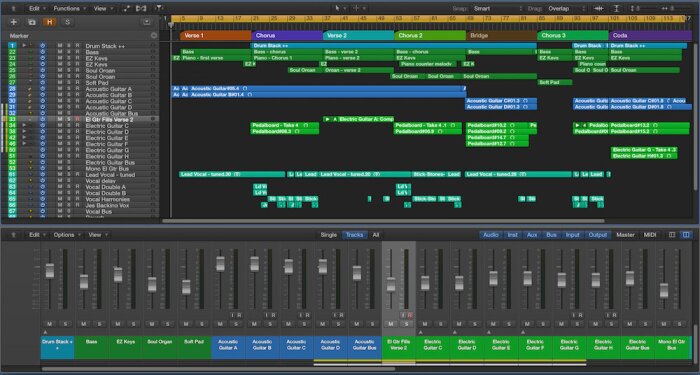700x375 pixels.
Task: Click the Flex show/hide icon in toolbar
Action: 141,8
